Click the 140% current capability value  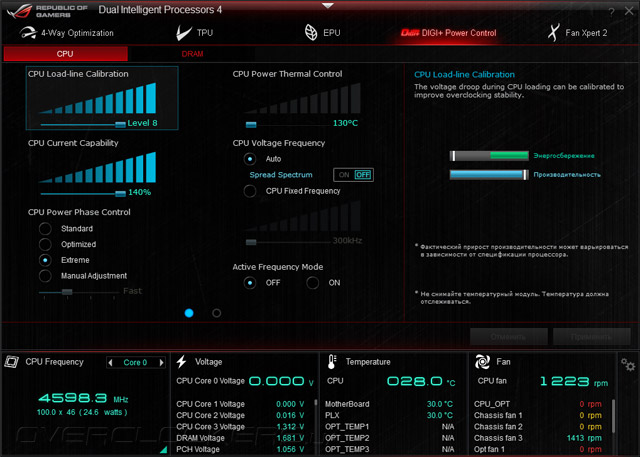pyautogui.click(x=140, y=192)
